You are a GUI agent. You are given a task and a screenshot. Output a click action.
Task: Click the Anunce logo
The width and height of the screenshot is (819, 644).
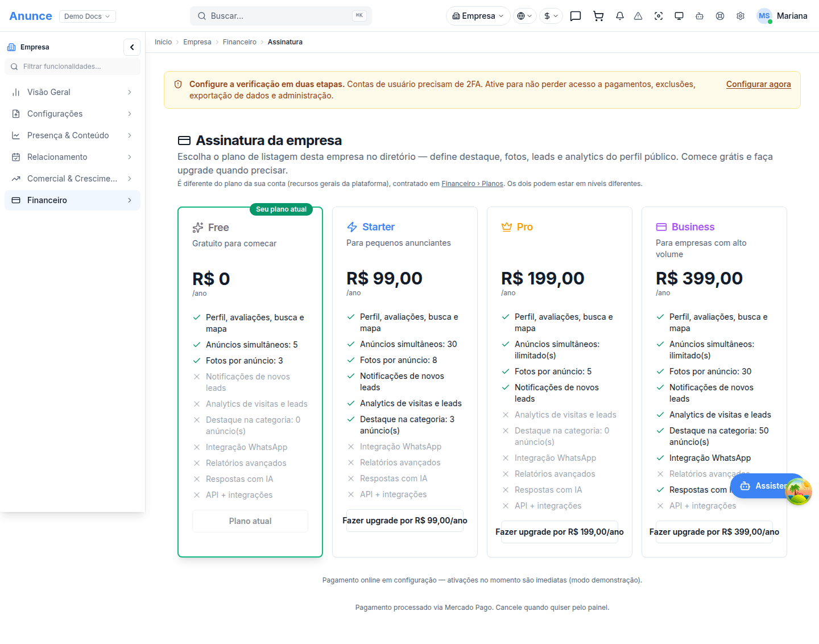click(31, 16)
